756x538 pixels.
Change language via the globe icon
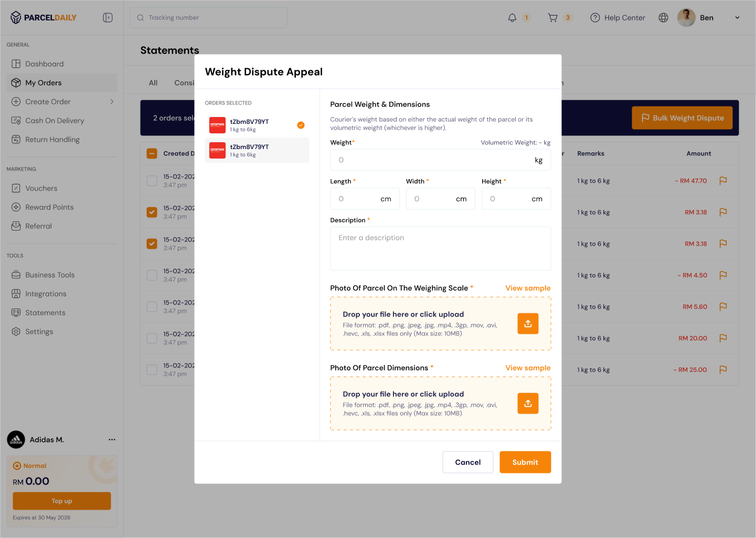click(x=663, y=18)
